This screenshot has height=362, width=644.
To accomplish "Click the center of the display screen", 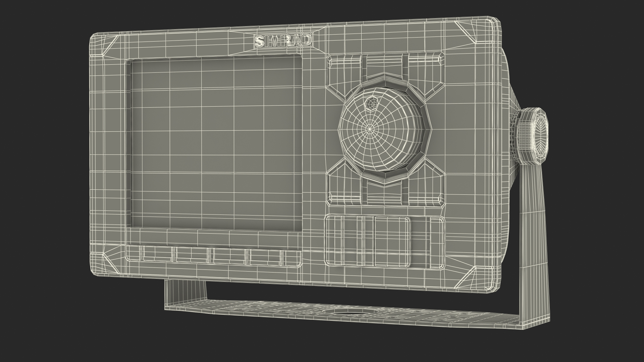I will click(216, 144).
